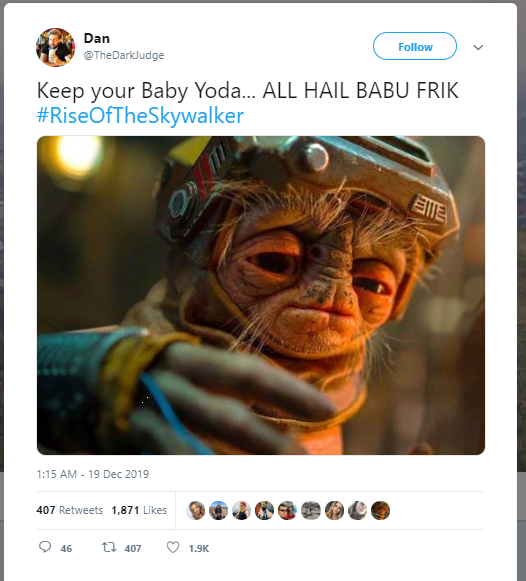Click the fifth liker avatar
Viewport: 526px width, 581px height.
(x=287, y=510)
